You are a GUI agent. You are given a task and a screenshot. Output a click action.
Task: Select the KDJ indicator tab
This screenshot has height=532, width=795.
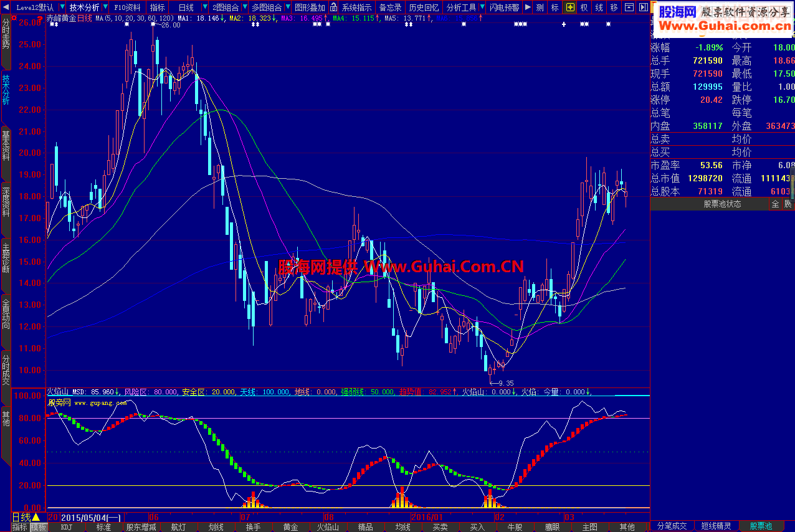pyautogui.click(x=66, y=527)
